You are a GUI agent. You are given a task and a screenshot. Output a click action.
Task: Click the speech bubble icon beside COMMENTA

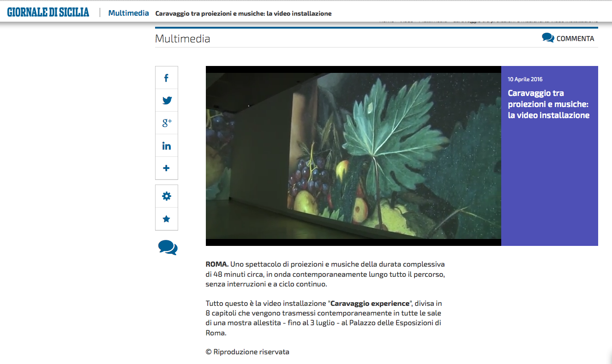click(x=548, y=38)
